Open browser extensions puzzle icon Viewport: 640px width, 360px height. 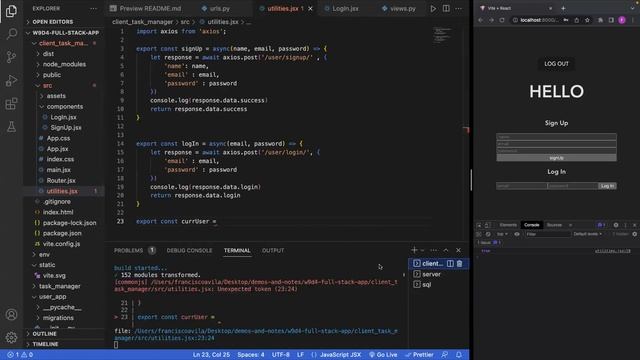click(600, 20)
